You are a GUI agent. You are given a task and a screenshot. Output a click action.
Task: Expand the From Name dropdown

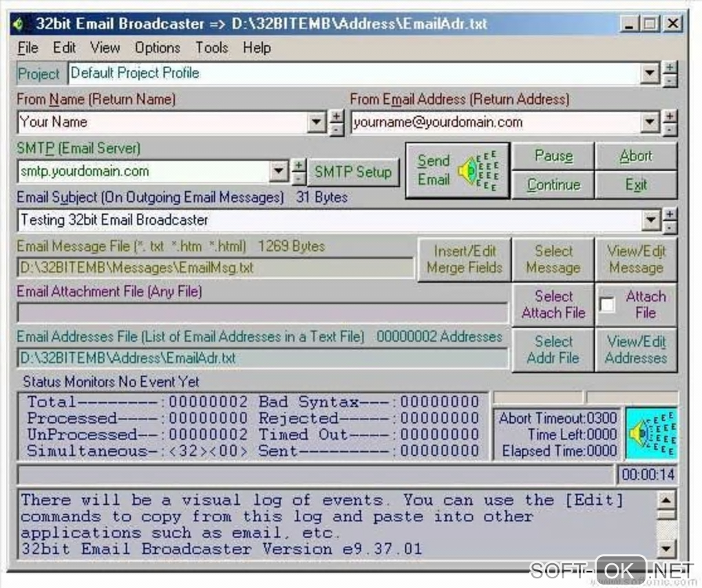click(x=316, y=122)
